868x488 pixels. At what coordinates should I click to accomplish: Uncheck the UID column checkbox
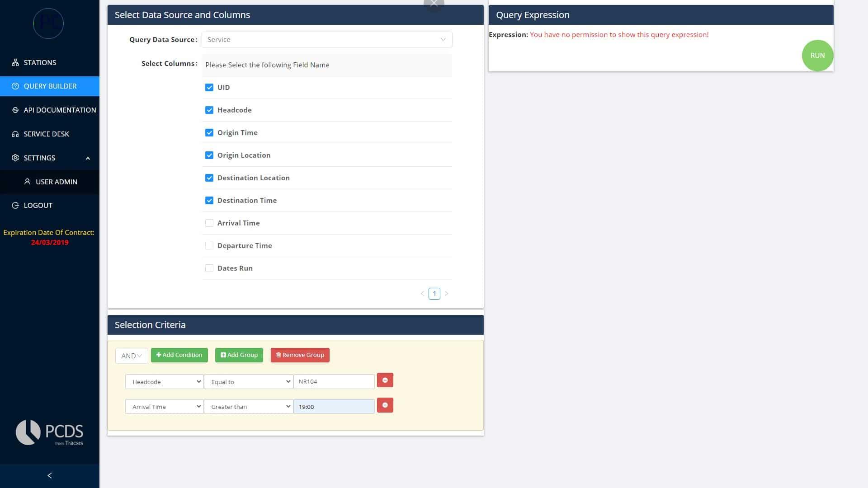[209, 87]
